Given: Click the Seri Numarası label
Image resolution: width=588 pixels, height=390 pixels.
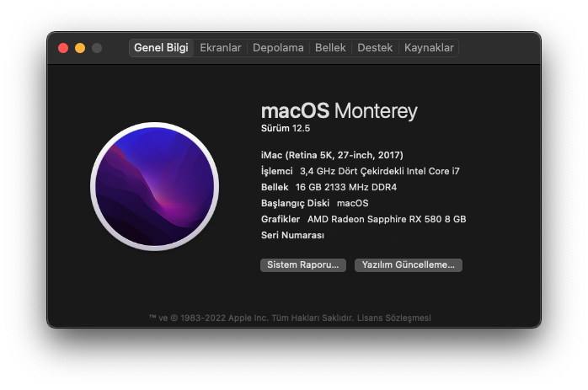Looking at the screenshot, I should coord(292,235).
